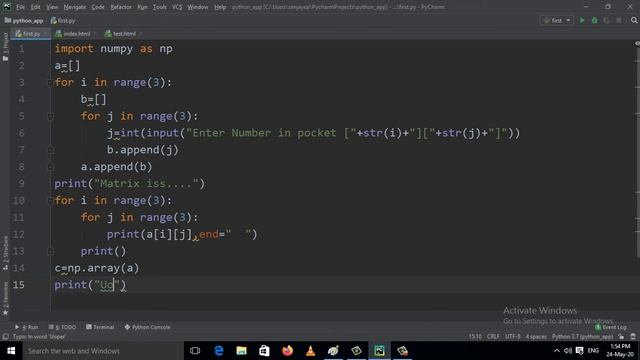
Task: Open File Explorer from taskbar
Action: pyautogui.click(x=242, y=351)
